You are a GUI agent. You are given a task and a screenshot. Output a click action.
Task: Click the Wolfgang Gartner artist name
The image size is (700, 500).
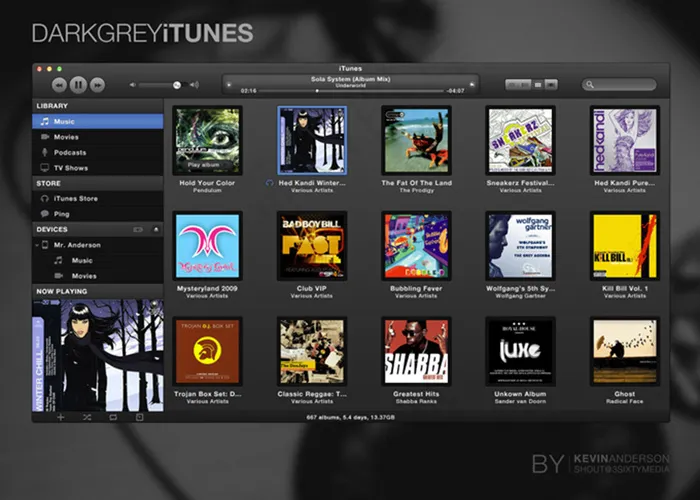click(521, 296)
